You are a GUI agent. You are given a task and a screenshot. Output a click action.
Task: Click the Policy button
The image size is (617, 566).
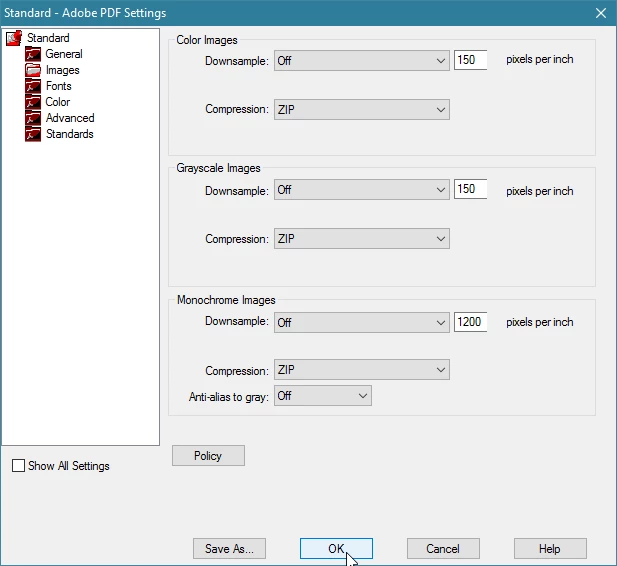(208, 456)
